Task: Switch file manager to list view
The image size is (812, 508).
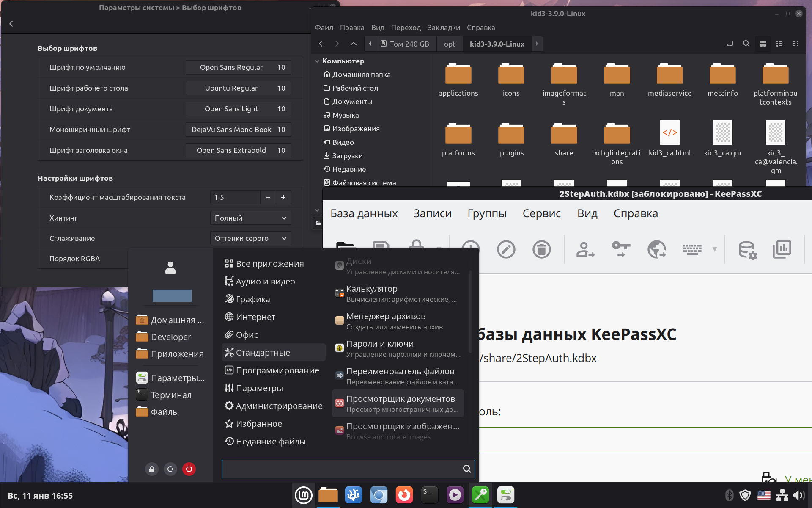Action: (x=779, y=44)
